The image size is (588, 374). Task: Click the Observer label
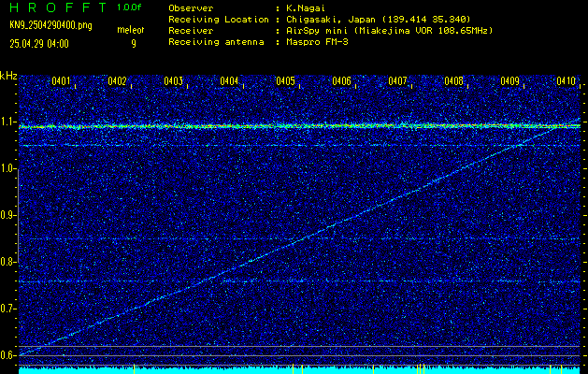coord(191,7)
